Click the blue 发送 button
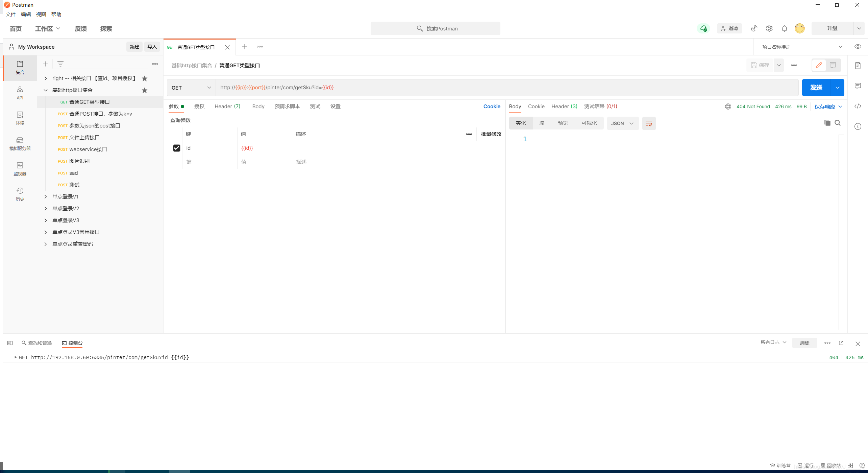Viewport: 868px width, 473px height. (x=816, y=88)
